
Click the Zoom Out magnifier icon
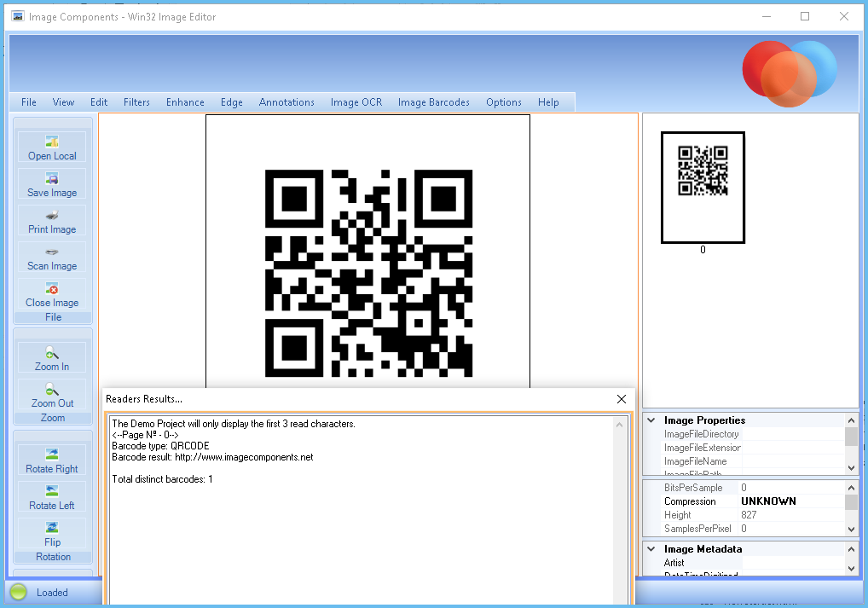tap(52, 390)
